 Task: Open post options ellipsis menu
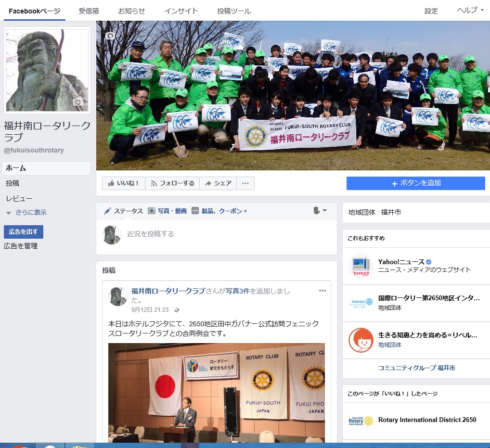point(322,291)
